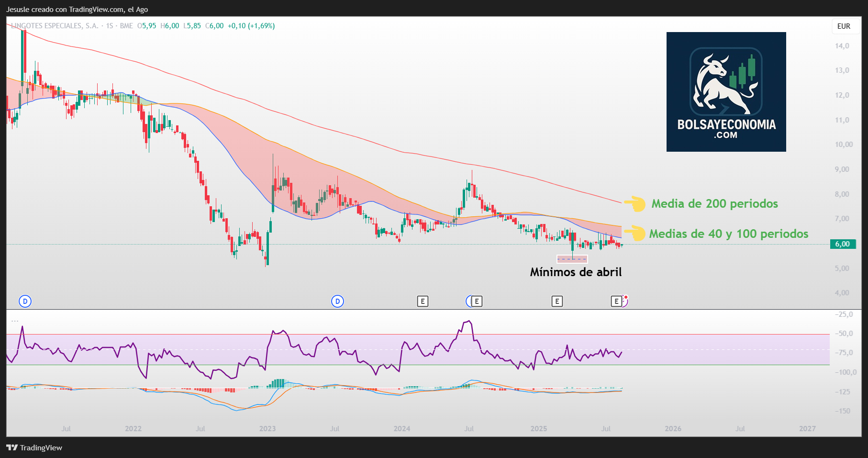Click the 2024 label on the time axis
Viewport: 868px width, 458px height.
click(x=402, y=429)
